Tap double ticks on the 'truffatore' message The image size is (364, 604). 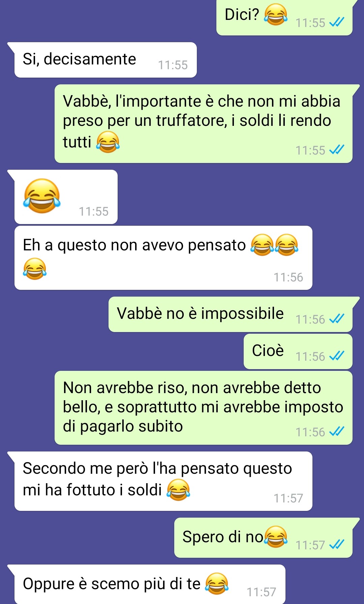click(x=337, y=149)
